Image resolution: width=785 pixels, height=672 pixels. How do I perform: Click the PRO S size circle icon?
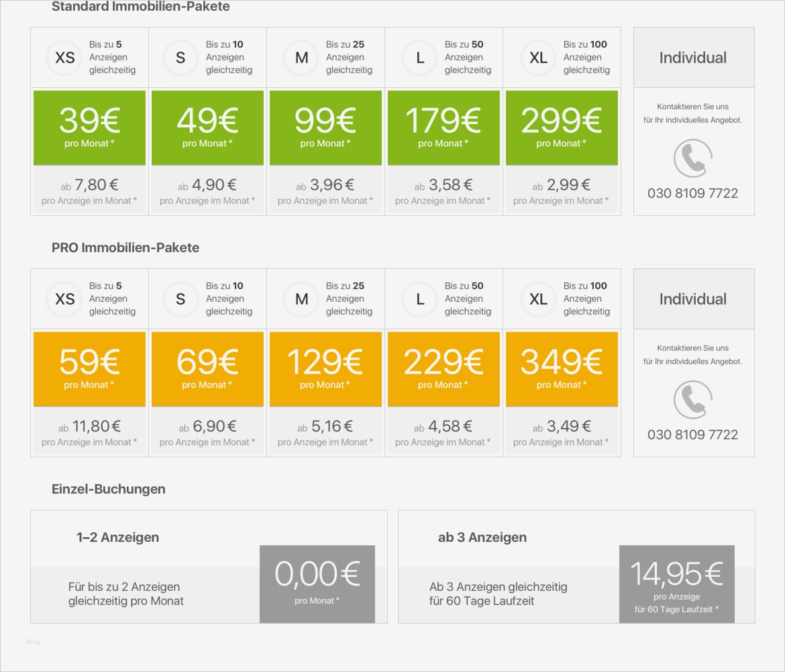(180, 299)
